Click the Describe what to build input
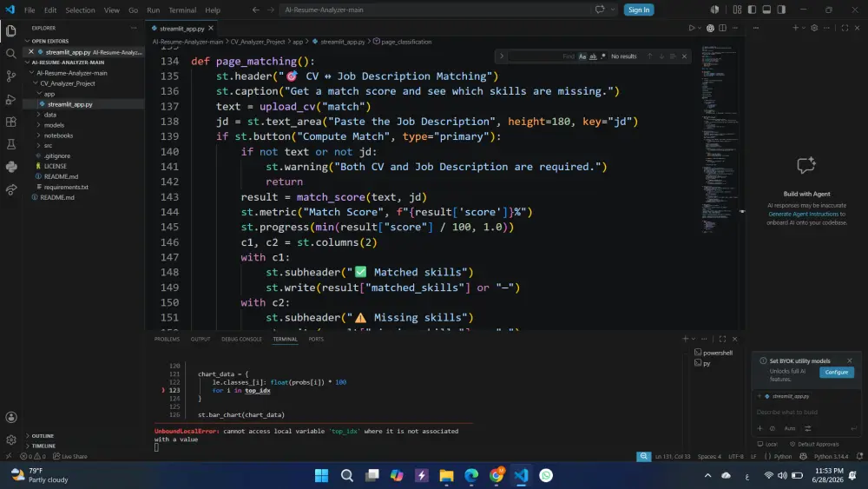Screen dimensions: 868x489 click(x=807, y=412)
